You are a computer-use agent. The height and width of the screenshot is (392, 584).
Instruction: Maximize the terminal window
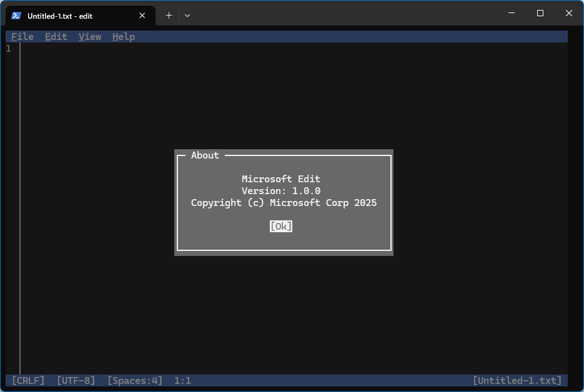[x=540, y=13]
